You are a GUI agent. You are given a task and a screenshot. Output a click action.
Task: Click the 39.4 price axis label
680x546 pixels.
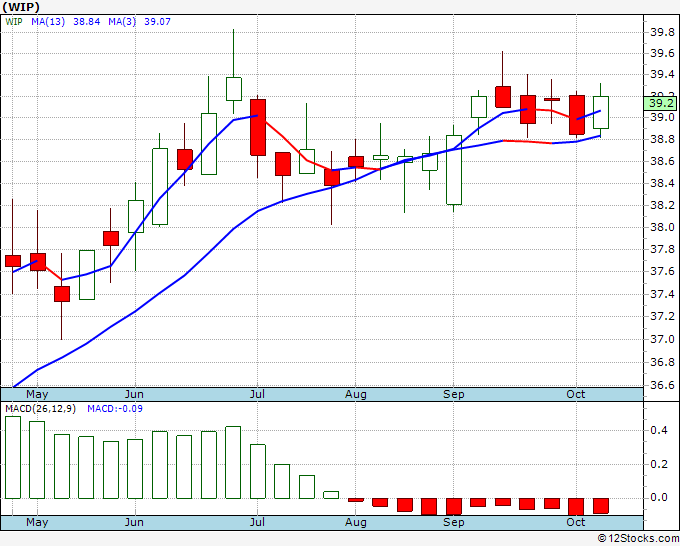(x=662, y=75)
